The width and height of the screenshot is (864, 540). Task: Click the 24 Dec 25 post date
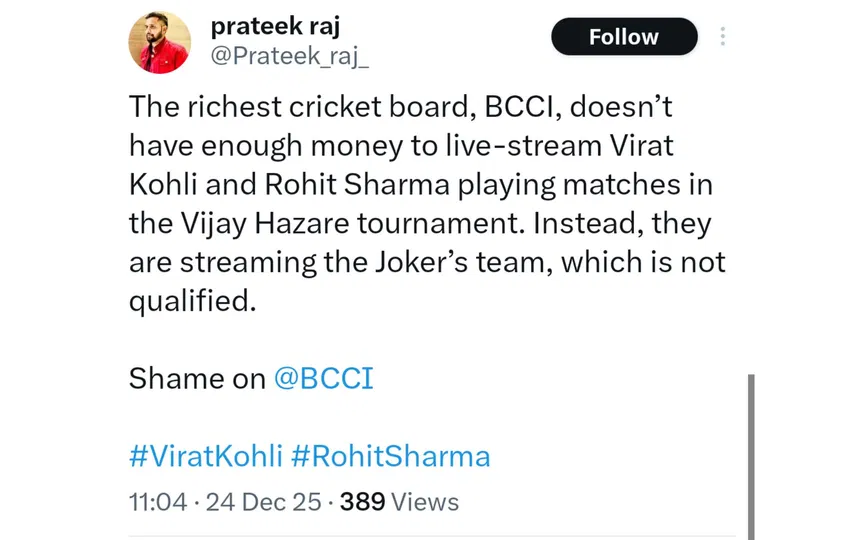pyautogui.click(x=264, y=502)
